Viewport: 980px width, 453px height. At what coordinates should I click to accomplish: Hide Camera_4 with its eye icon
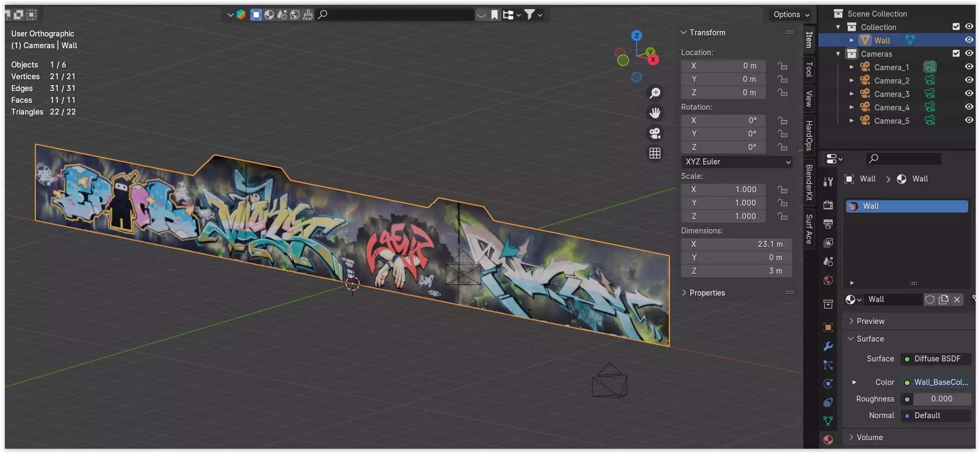(x=969, y=107)
